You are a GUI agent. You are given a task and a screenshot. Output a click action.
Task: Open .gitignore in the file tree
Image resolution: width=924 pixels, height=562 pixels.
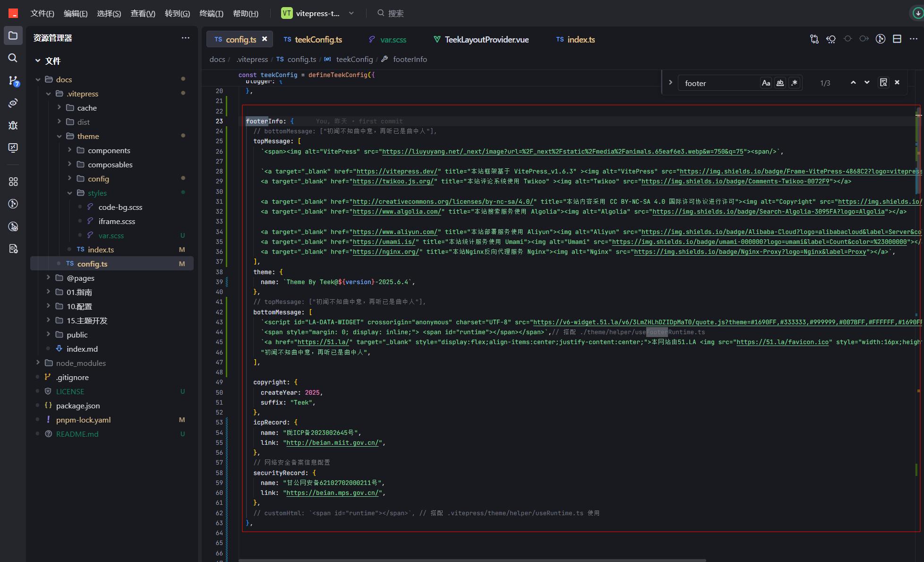[72, 377]
